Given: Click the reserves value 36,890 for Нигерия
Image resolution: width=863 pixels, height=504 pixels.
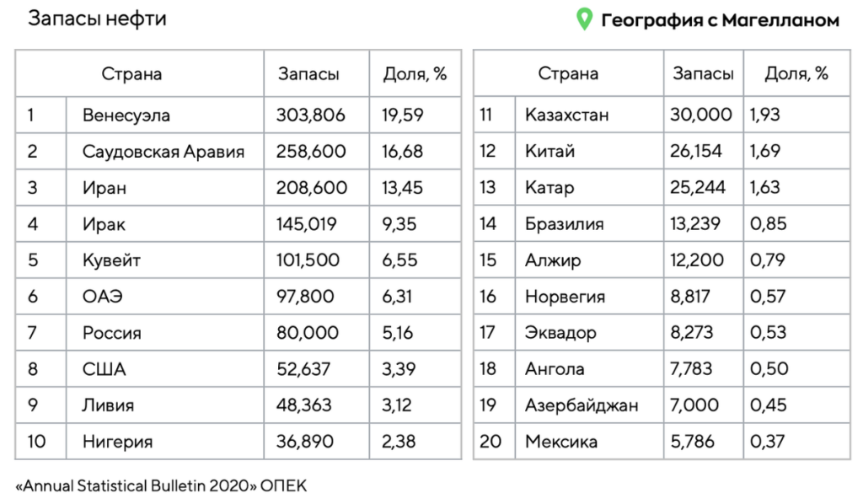Looking at the screenshot, I should (x=305, y=442).
